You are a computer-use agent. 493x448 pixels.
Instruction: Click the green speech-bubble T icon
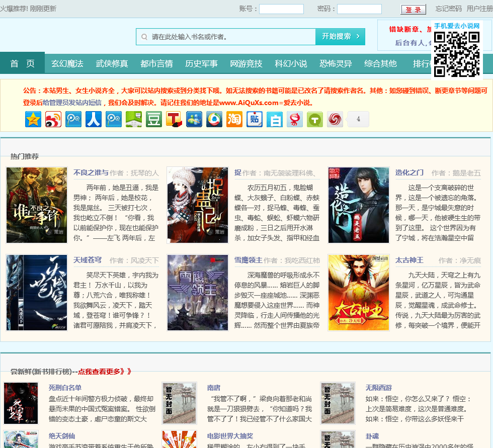[315, 119]
